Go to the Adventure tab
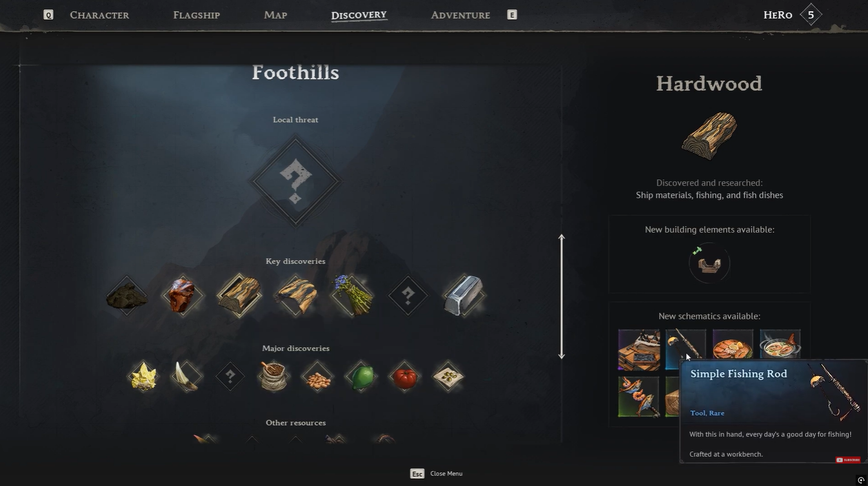 click(x=460, y=15)
